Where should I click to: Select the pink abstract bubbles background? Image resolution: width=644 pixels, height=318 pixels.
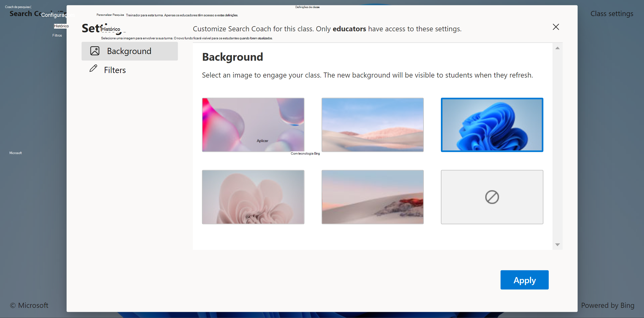[253, 124]
